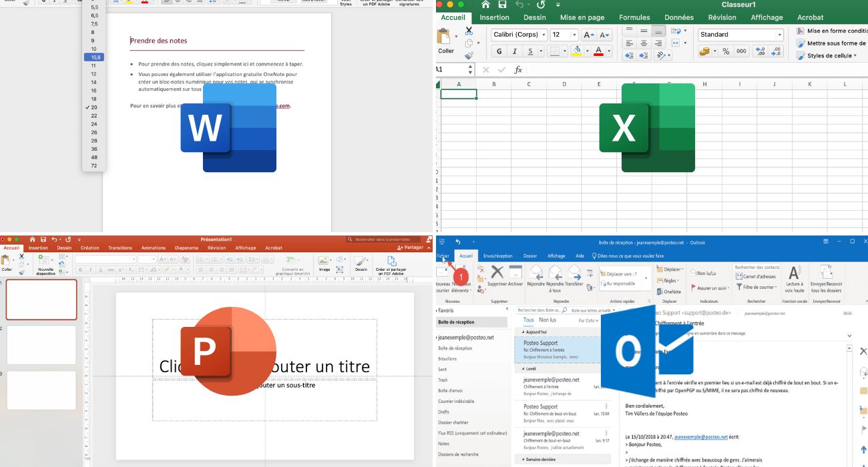This screenshot has width=868, height=467.
Task: Toggle left text alignment in Excel
Action: [x=629, y=43]
